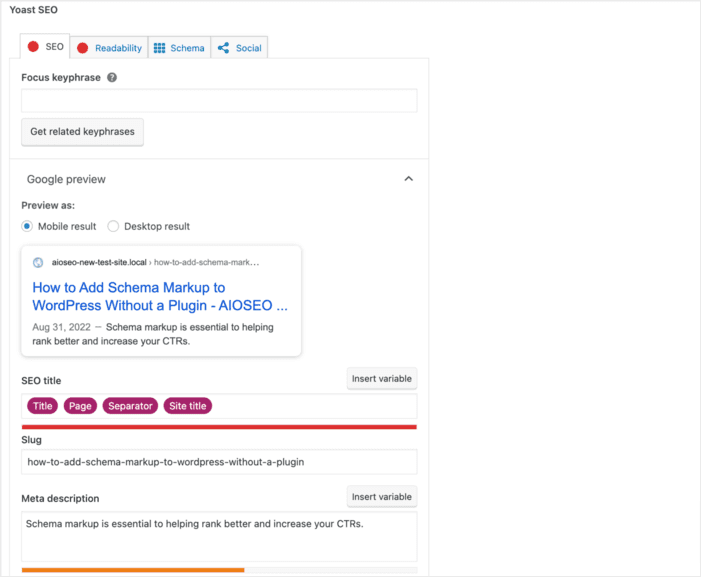Click the Slug label
This screenshot has width=701, height=577.
(31, 440)
